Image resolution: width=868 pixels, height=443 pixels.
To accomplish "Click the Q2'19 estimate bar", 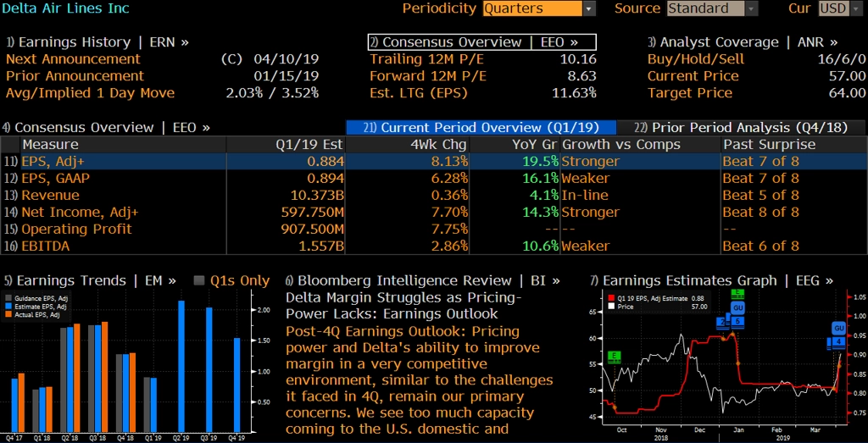I will tap(181, 366).
